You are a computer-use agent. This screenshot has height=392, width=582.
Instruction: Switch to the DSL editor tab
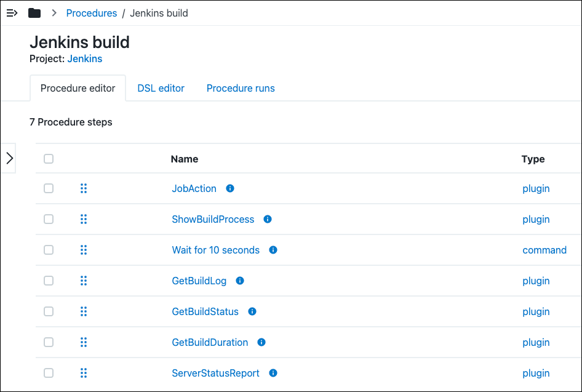pos(161,89)
